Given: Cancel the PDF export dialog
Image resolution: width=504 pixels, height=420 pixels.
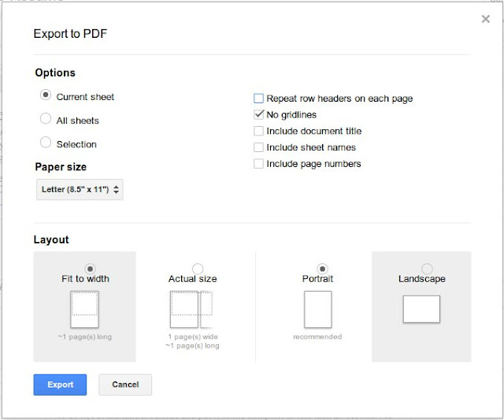Looking at the screenshot, I should click(x=125, y=385).
